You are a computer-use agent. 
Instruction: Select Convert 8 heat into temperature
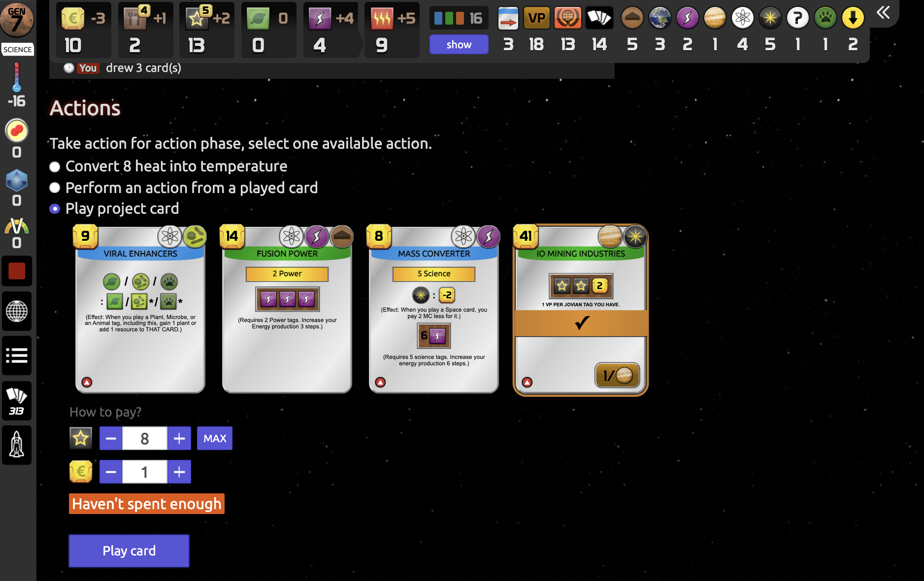tap(55, 166)
